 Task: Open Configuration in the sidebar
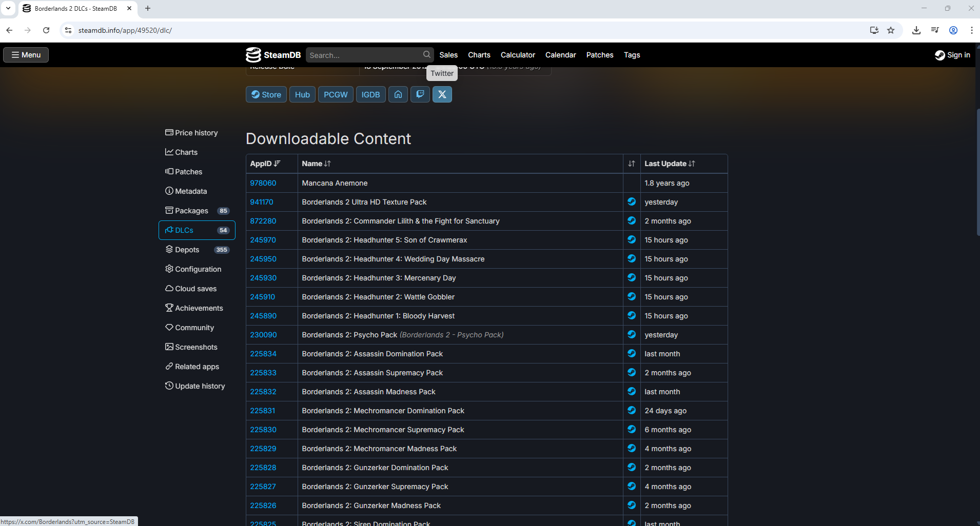click(x=197, y=269)
